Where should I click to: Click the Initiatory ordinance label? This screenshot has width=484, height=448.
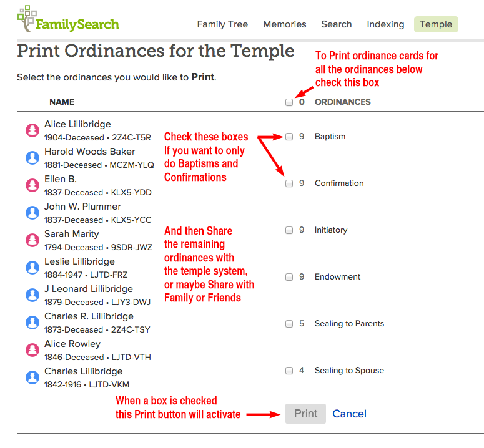pyautogui.click(x=331, y=230)
